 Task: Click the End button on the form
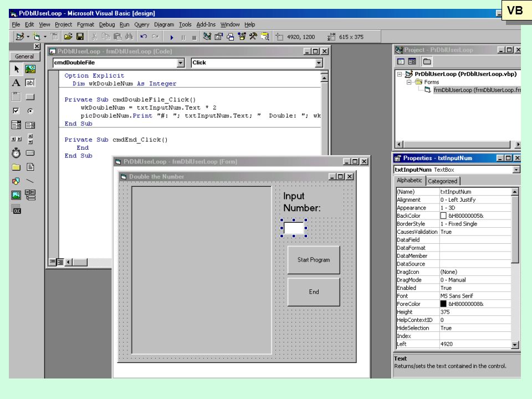click(x=314, y=292)
